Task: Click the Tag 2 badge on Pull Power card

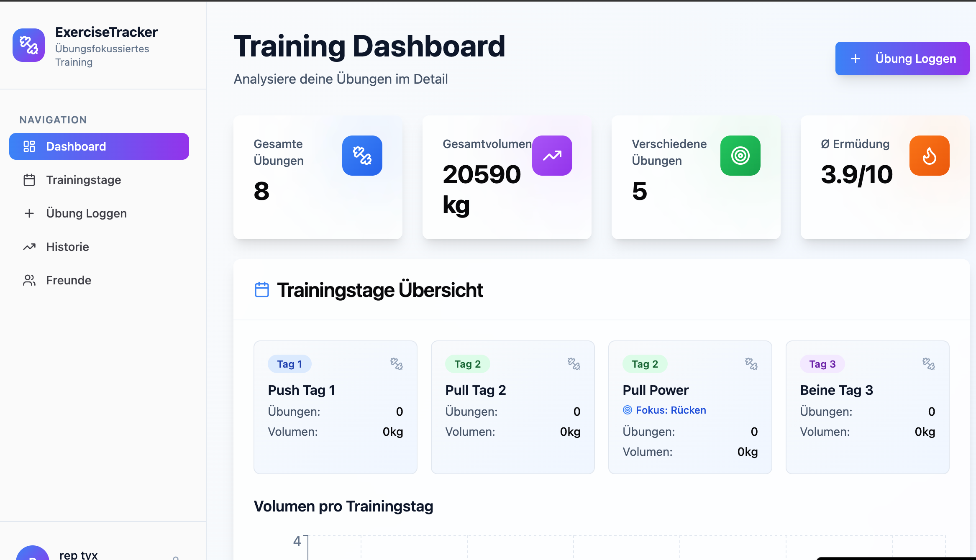Action: [645, 364]
